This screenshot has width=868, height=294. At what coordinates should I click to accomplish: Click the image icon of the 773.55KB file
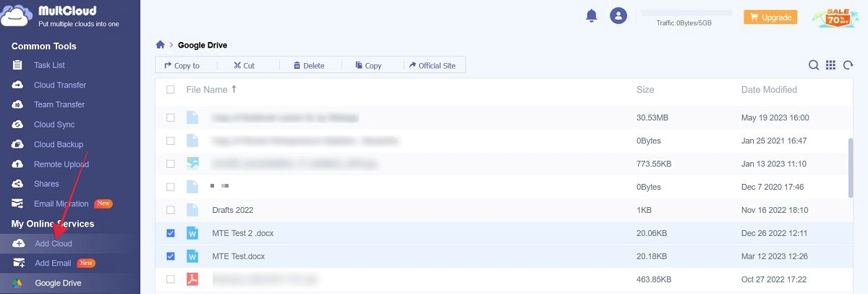coord(192,164)
